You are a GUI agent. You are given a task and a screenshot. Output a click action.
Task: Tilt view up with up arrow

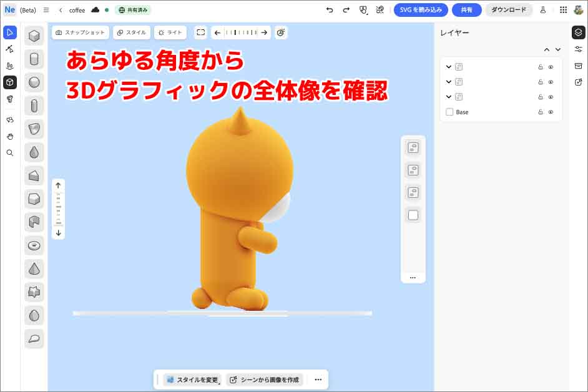pyautogui.click(x=58, y=185)
